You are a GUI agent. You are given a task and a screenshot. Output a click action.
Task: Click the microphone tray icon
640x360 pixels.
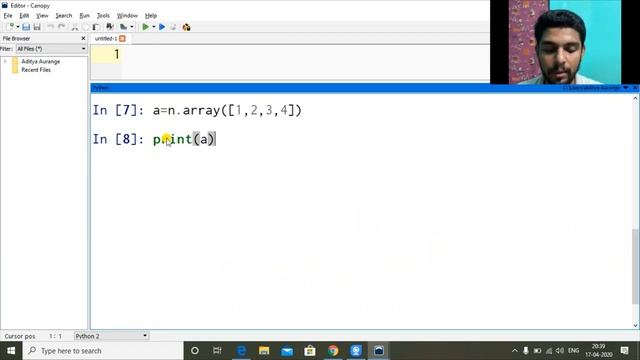tap(526, 351)
